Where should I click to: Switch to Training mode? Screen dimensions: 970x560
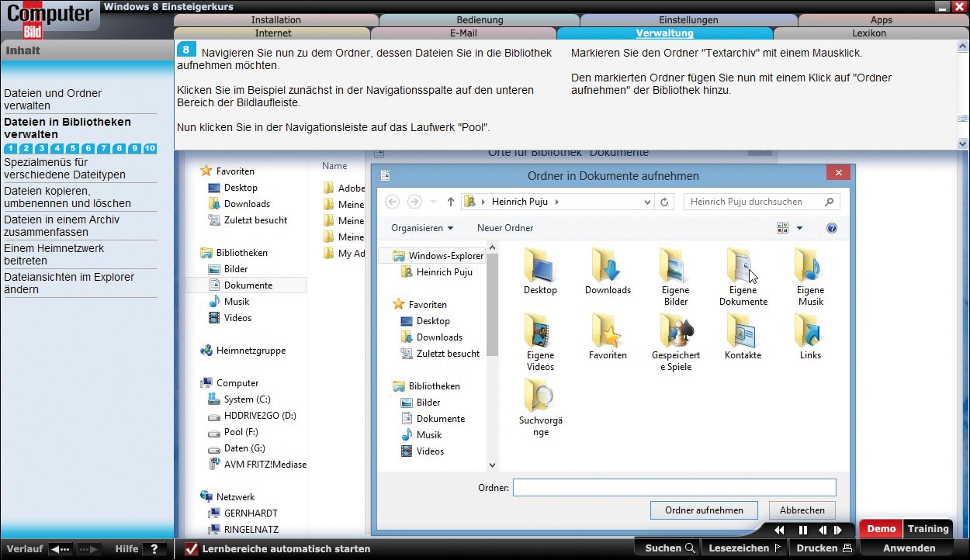[x=928, y=529]
